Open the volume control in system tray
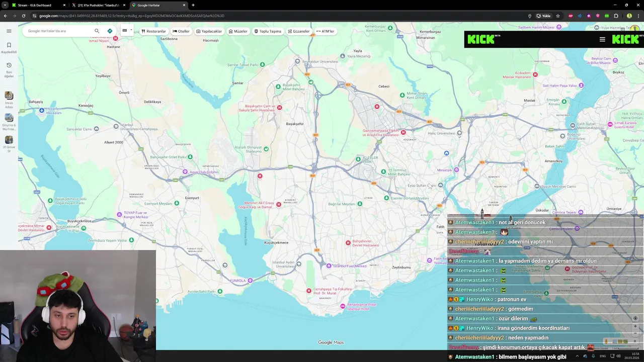This screenshot has width=644, height=362. click(x=618, y=356)
